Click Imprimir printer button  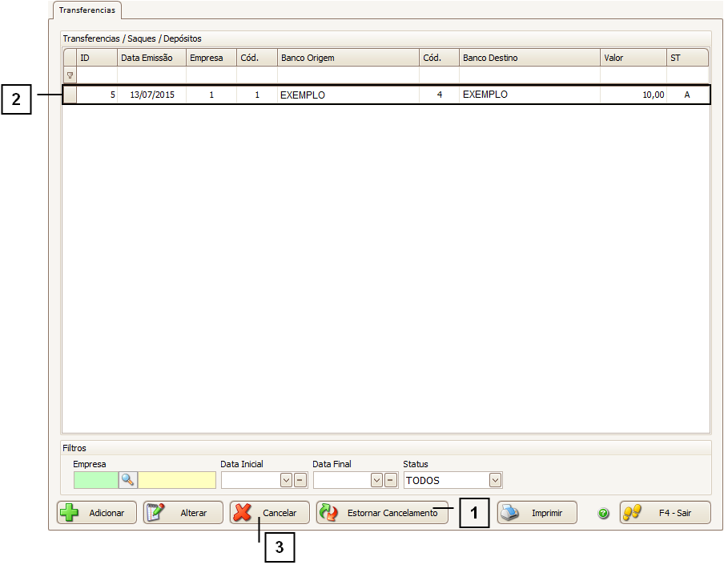tap(537, 513)
